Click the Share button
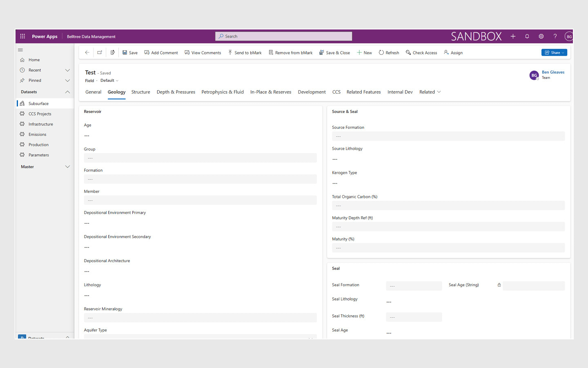 tap(553, 53)
